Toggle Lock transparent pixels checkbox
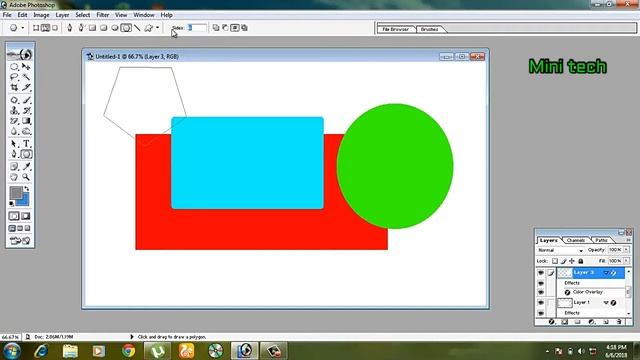The width and height of the screenshot is (640, 360). [554, 261]
